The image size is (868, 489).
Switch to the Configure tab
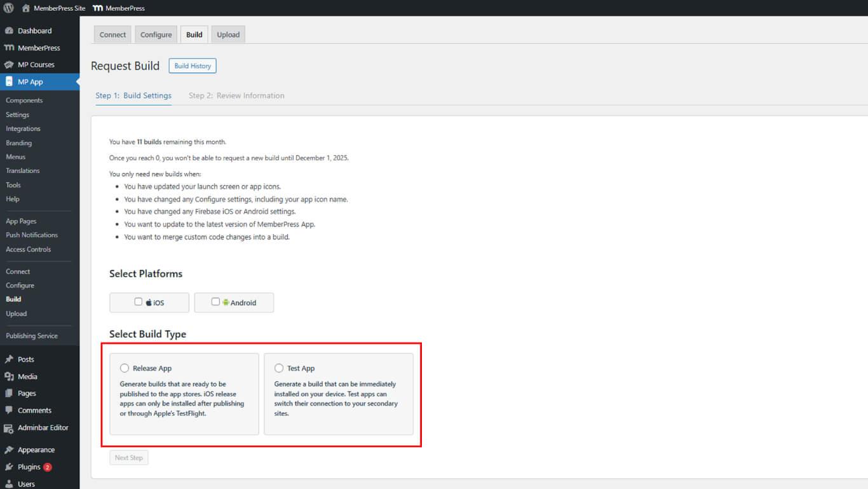point(156,35)
